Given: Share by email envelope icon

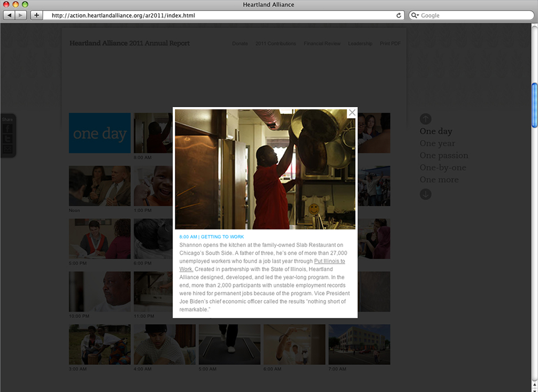Looking at the screenshot, I should (x=7, y=149).
